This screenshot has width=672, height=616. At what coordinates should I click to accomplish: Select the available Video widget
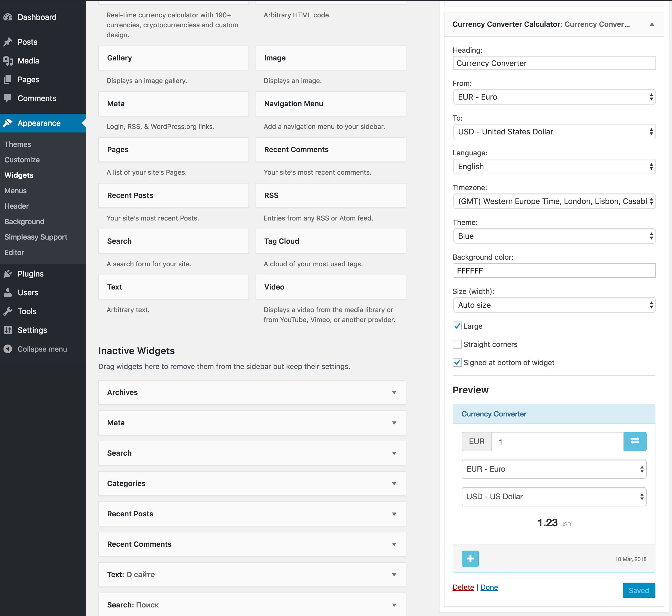(x=331, y=287)
